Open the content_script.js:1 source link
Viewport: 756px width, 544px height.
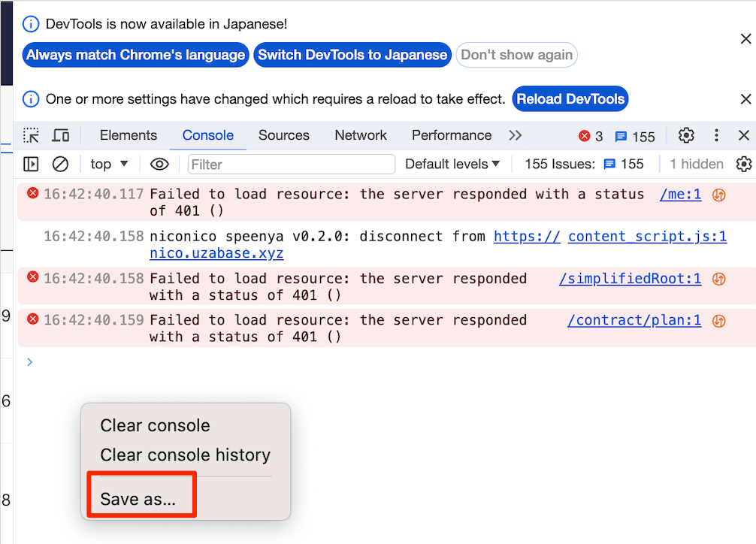647,237
